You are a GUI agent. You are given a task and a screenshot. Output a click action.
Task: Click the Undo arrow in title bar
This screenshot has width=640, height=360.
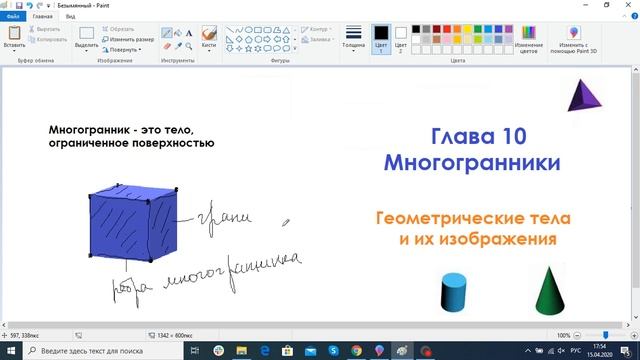click(x=29, y=5)
